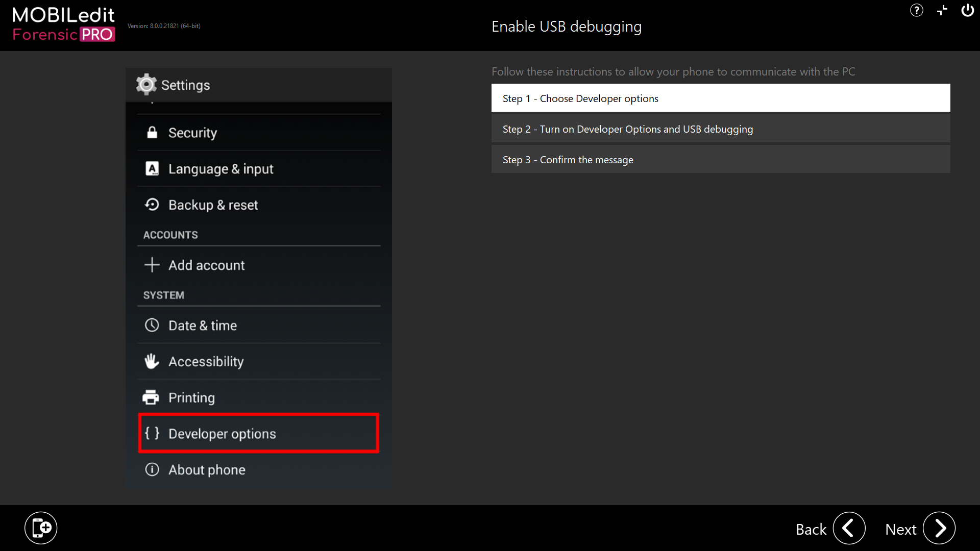980x551 pixels.
Task: Click the About phone info icon
Action: coord(152,469)
